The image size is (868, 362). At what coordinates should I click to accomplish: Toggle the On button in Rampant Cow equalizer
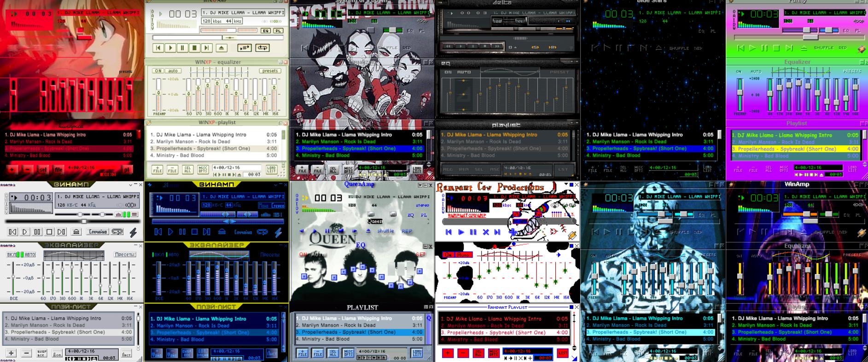click(x=448, y=254)
